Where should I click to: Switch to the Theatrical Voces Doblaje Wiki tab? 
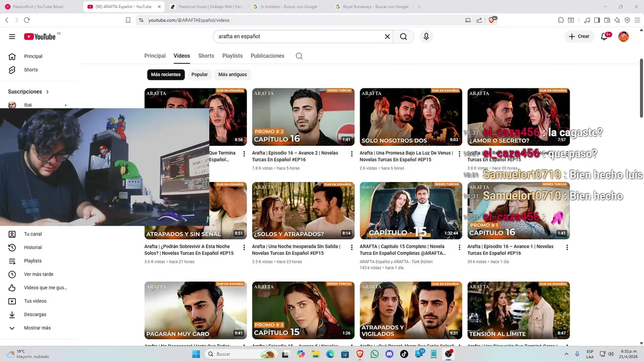206,7
